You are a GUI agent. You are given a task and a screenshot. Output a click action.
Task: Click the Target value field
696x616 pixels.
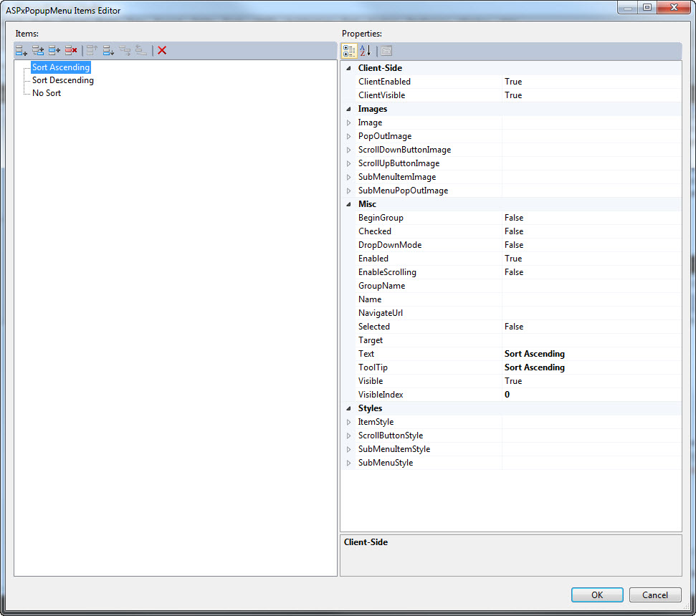pos(591,340)
